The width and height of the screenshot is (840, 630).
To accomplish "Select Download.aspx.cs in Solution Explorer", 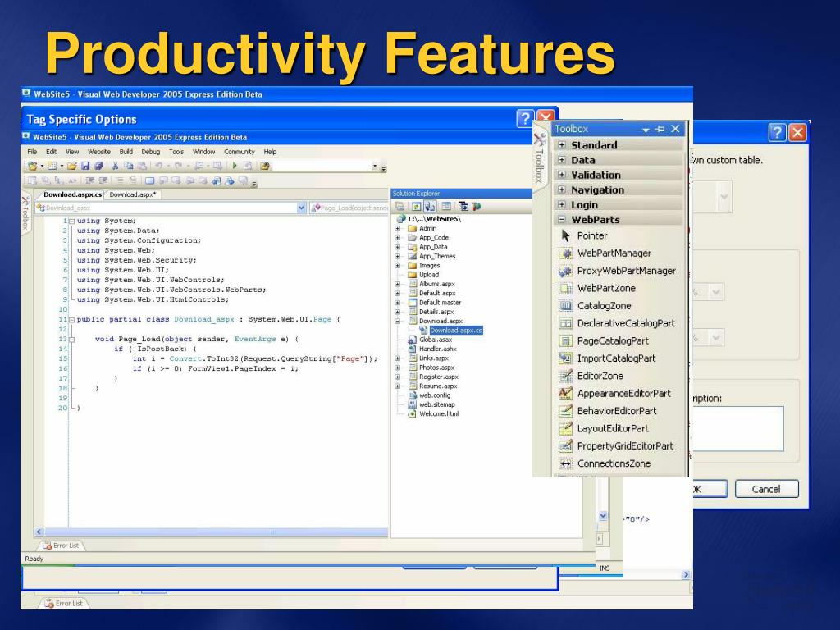I will point(455,331).
